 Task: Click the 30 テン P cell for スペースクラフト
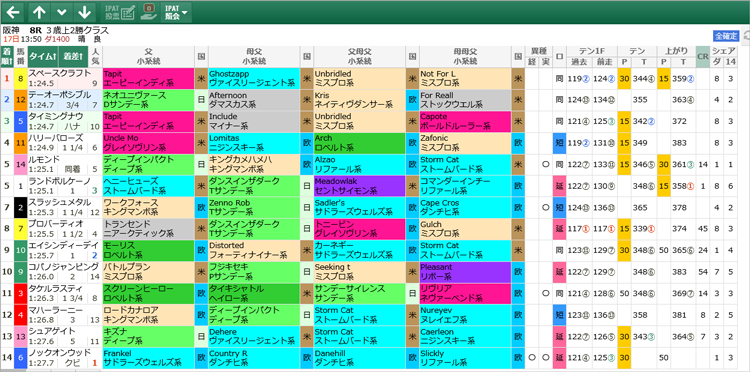[624, 78]
